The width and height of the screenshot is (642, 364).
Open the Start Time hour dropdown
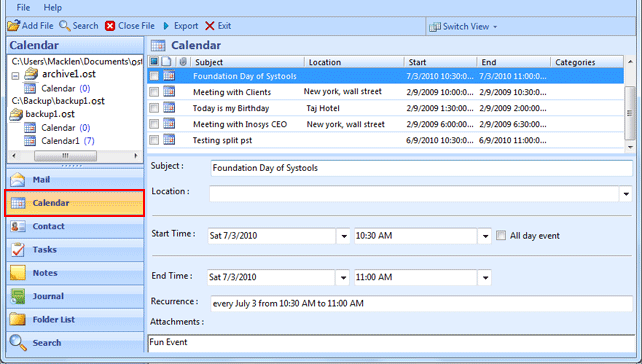(x=485, y=236)
